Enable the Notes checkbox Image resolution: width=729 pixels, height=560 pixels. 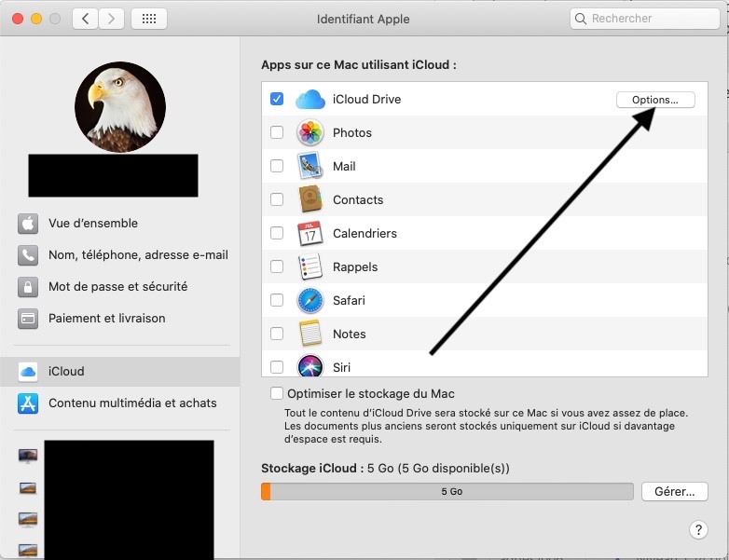point(277,334)
